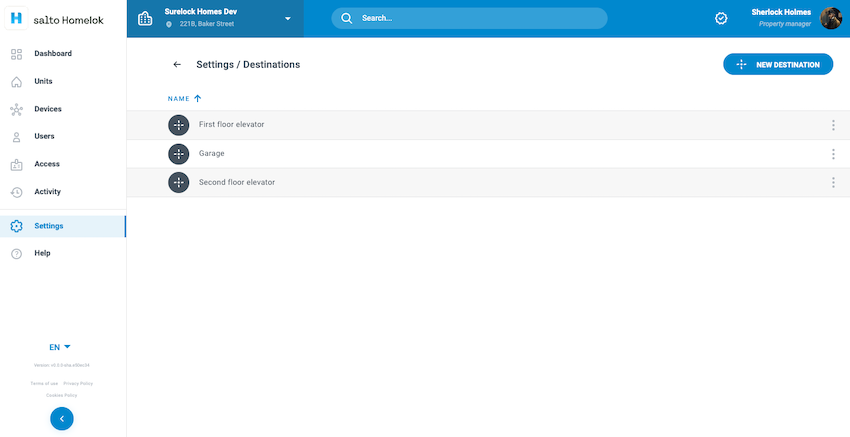Expand the Surelock Homes Dev property selector
This screenshot has width=850, height=437.
coord(215,18)
